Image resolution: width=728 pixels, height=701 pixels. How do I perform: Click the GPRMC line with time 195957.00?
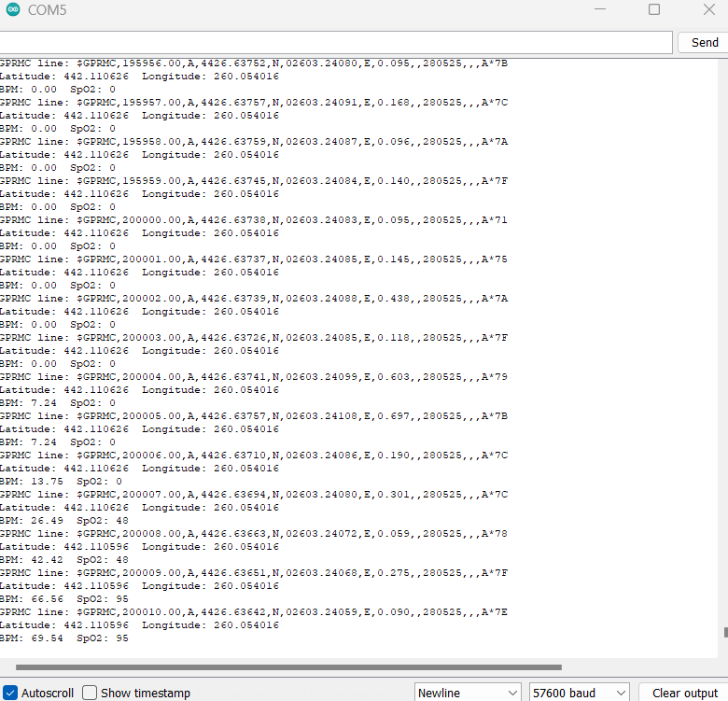click(x=254, y=102)
